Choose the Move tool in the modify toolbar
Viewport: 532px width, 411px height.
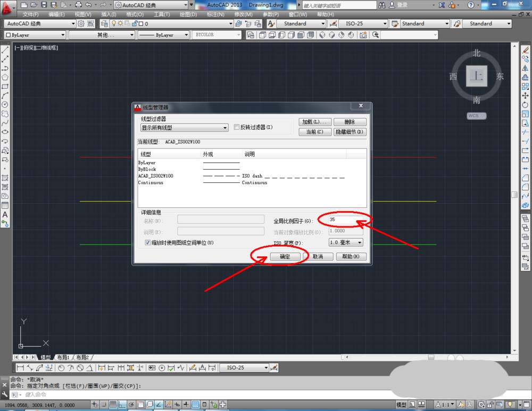(x=525, y=96)
